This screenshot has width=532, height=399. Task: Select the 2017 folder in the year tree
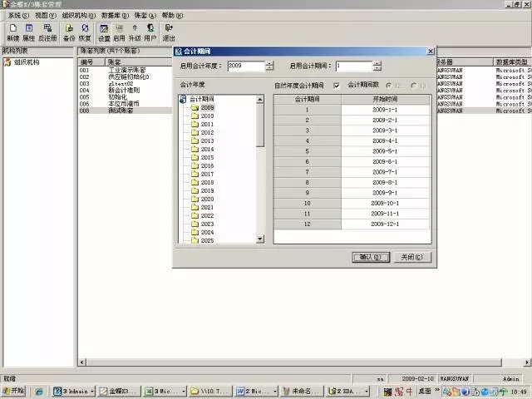(203, 174)
